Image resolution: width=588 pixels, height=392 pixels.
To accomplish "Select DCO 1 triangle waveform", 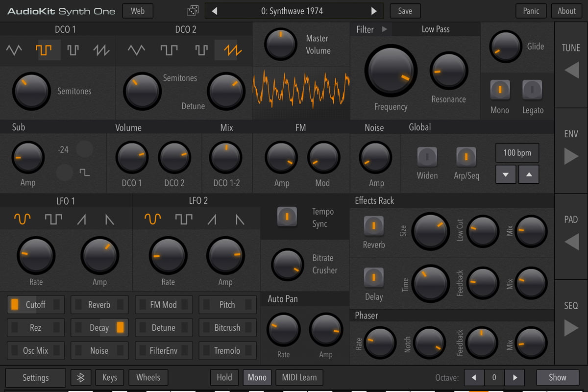I will tap(14, 50).
